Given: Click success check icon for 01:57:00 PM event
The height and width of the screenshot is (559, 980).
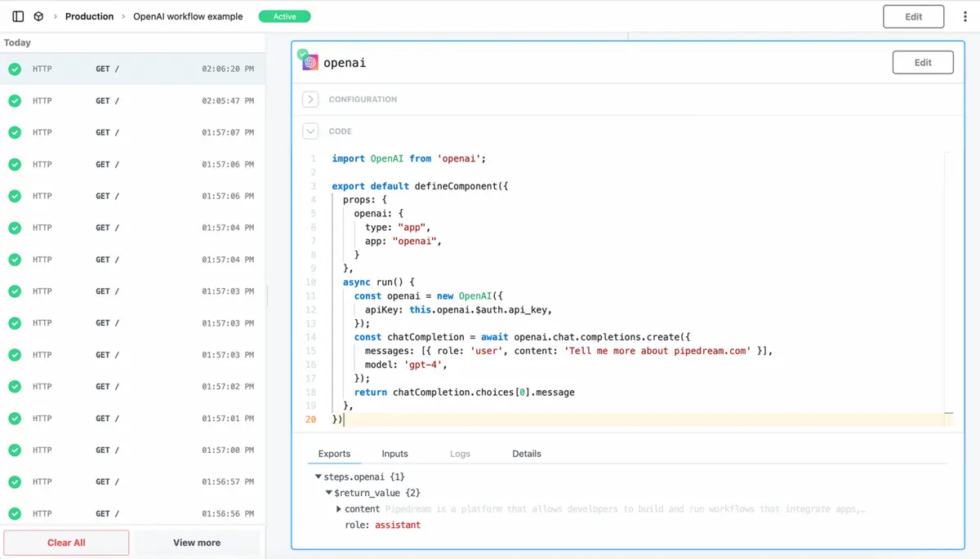Looking at the screenshot, I should point(15,450).
